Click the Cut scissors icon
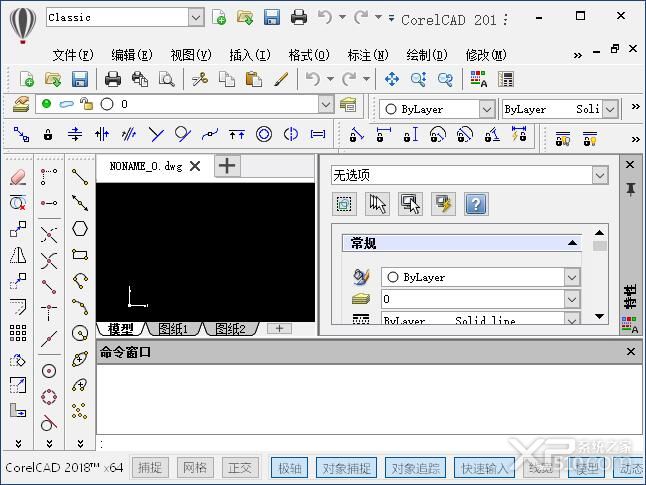Screen dimensions: 646x485 tap(200, 79)
